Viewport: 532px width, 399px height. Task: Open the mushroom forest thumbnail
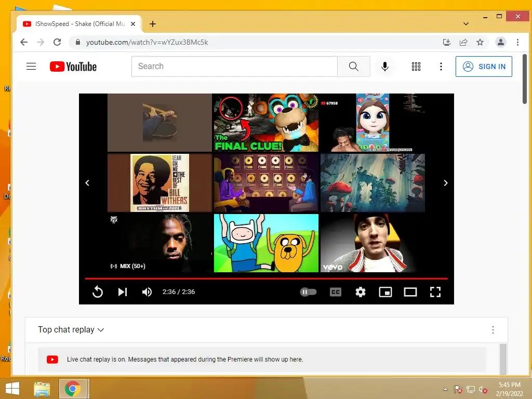point(373,183)
